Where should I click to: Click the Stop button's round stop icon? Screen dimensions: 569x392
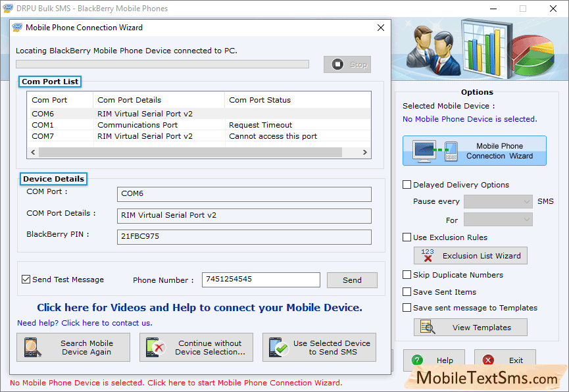pyautogui.click(x=337, y=64)
